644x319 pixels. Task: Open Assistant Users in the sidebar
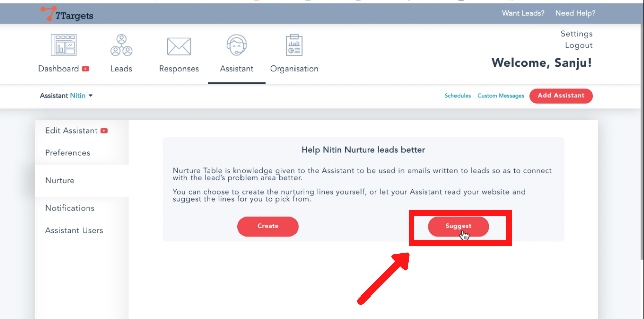[74, 231]
